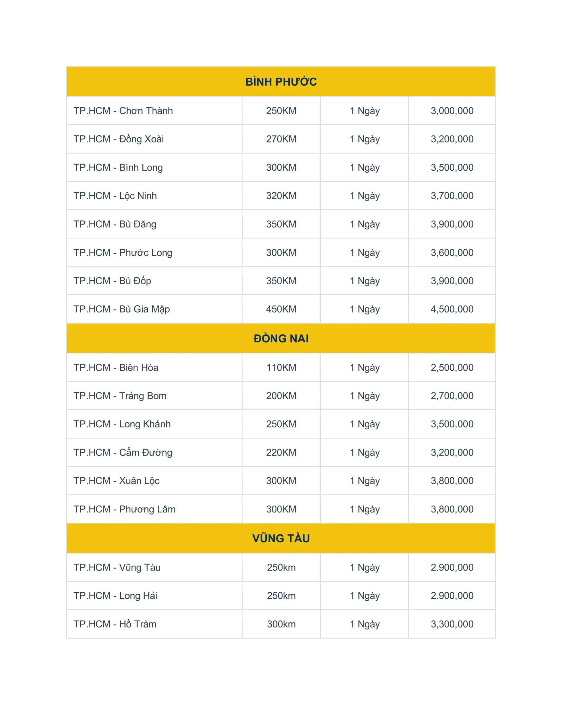
Task: Click the 3,300,000 price for Hồ Tràm
Action: coord(452,624)
